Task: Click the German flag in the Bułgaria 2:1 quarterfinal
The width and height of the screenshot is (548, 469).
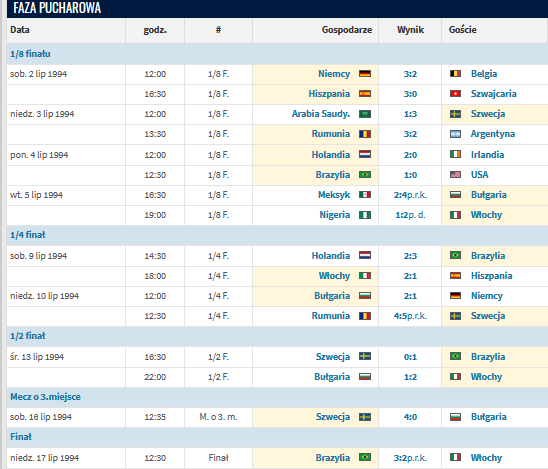Action: [x=455, y=296]
